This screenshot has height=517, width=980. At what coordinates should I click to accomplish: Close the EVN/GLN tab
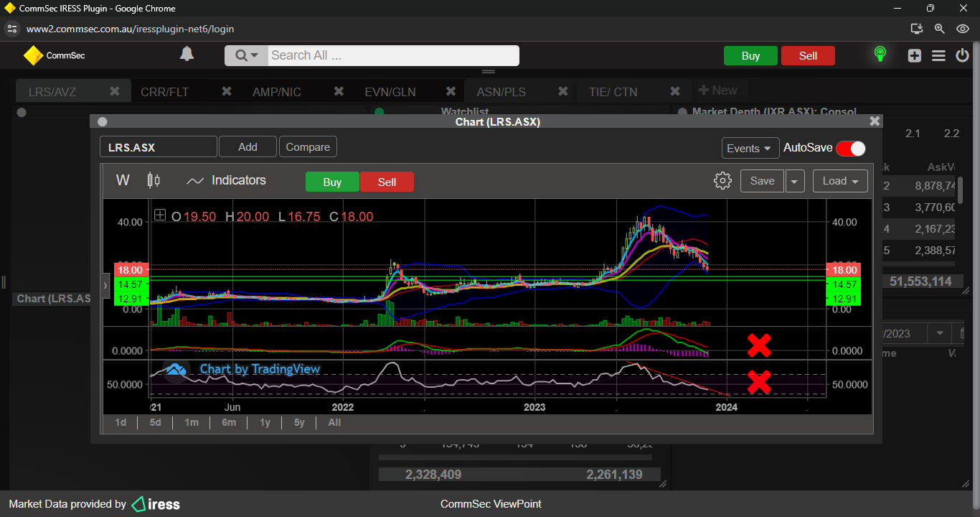(x=451, y=91)
